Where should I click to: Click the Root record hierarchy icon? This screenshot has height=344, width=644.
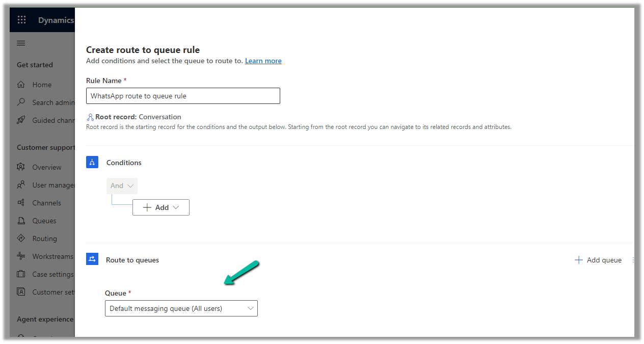click(90, 117)
